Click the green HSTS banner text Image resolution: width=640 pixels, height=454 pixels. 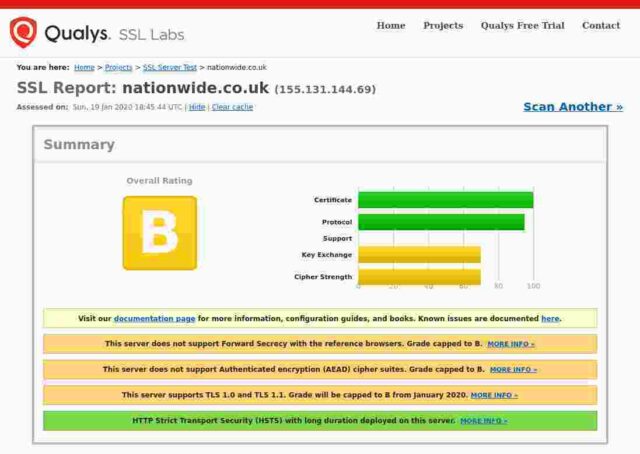[x=293, y=421]
